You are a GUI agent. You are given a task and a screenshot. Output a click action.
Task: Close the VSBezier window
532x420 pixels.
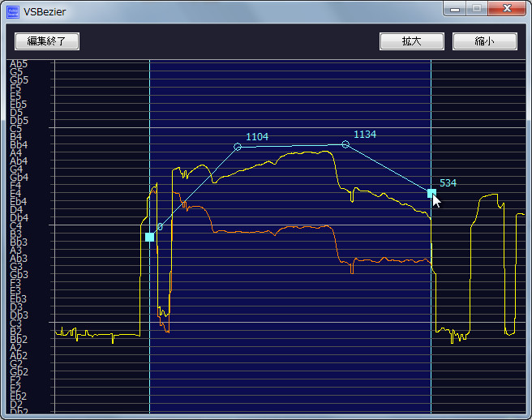click(507, 9)
